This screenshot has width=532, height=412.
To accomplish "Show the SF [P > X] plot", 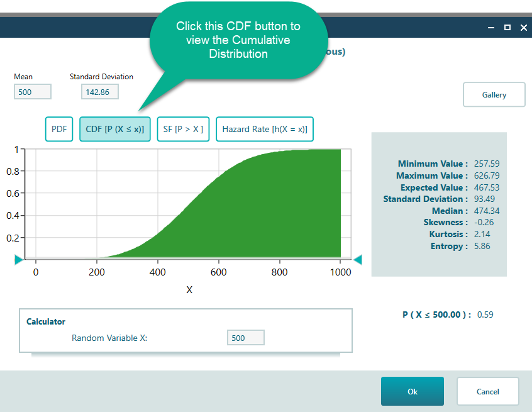I will tap(183, 129).
